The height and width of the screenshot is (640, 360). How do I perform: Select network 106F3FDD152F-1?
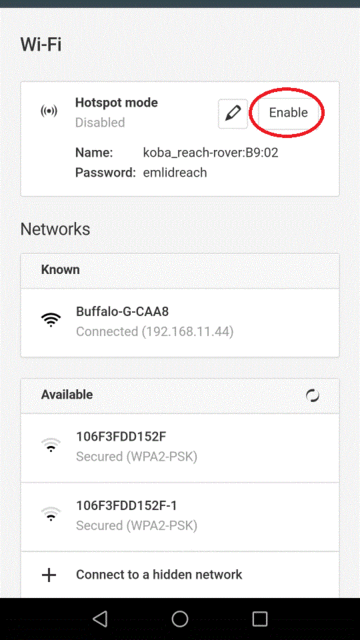pyautogui.click(x=180, y=517)
